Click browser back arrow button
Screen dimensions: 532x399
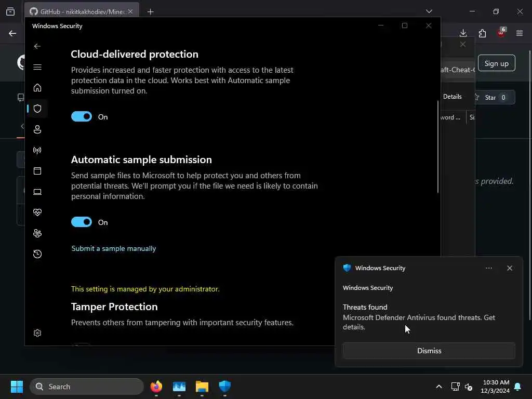(12, 33)
